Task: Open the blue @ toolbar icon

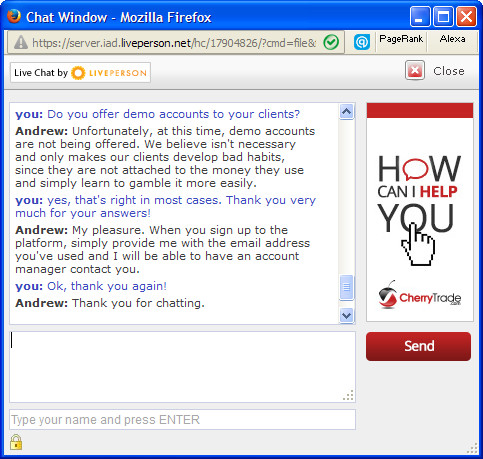Action: 362,42
